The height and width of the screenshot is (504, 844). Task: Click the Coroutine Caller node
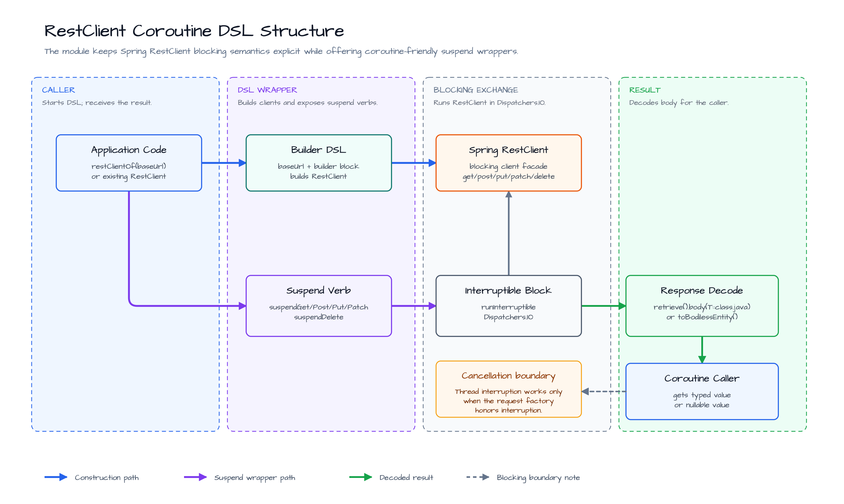pos(702,391)
